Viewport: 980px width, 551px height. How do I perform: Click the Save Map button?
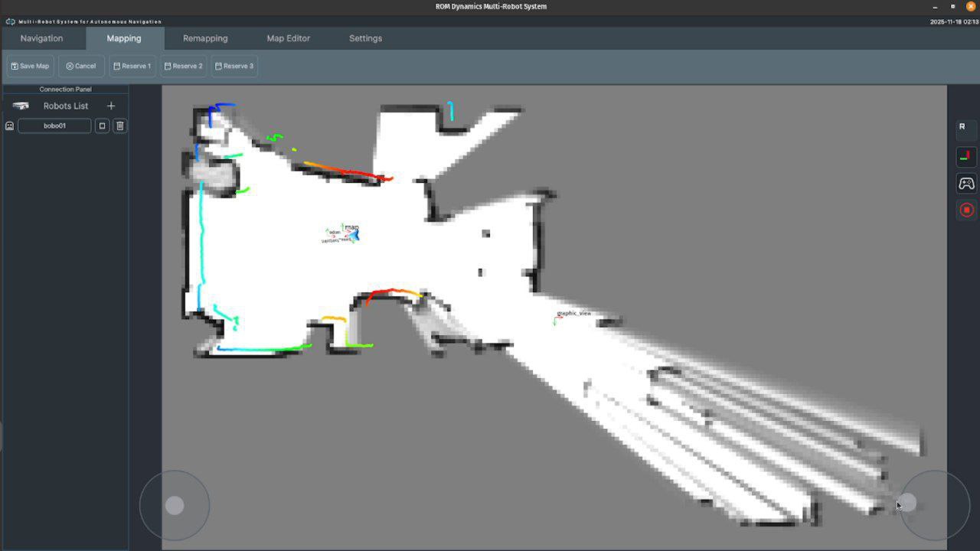coord(30,66)
